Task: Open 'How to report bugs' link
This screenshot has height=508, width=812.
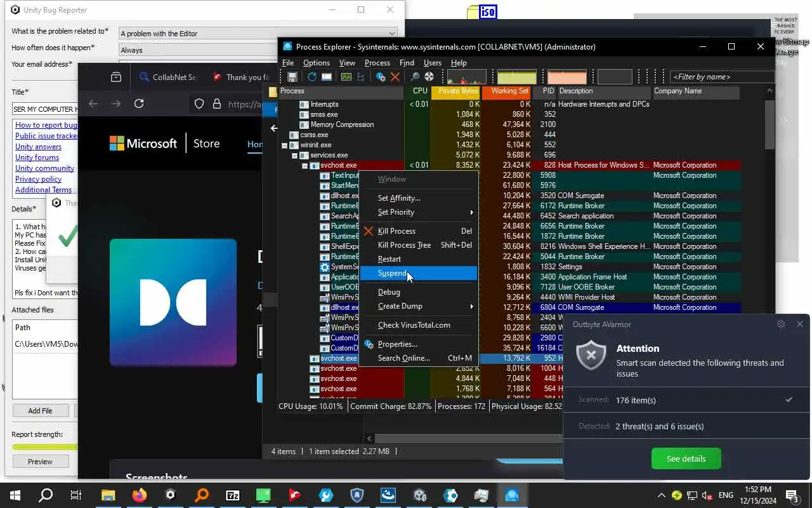Action: click(46, 125)
